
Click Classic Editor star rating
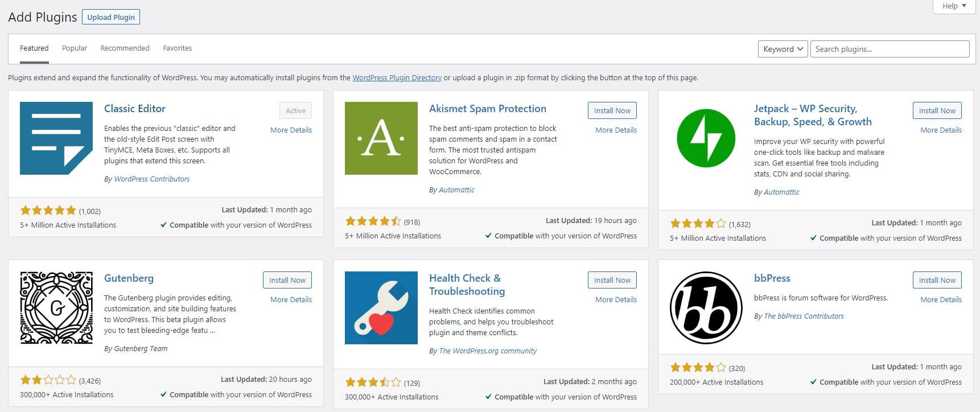click(48, 211)
